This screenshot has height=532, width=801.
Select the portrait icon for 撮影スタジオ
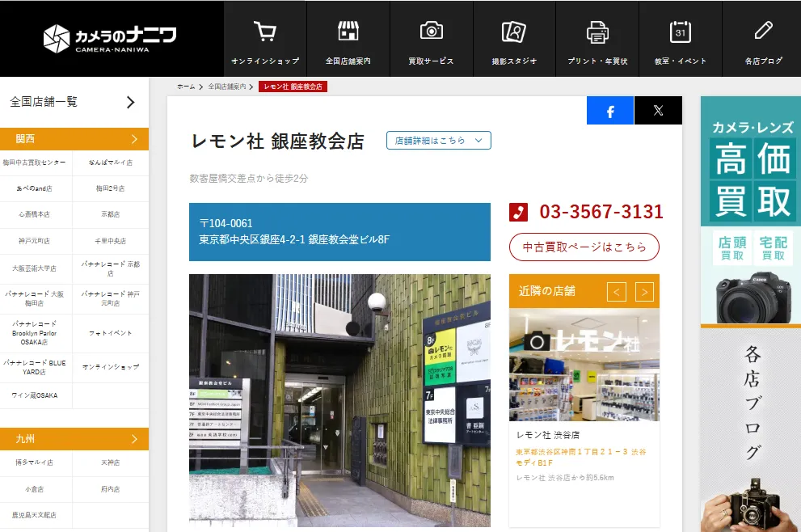pyautogui.click(x=514, y=32)
